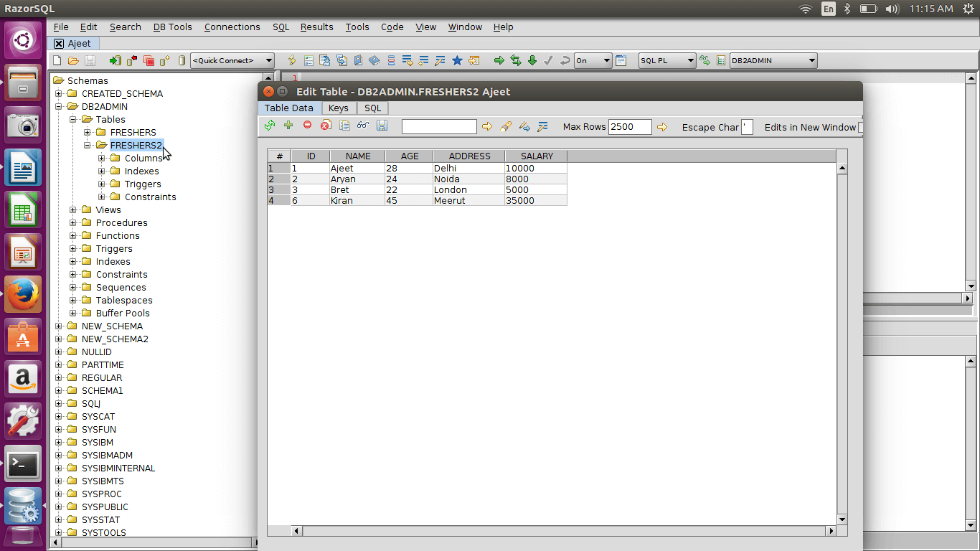This screenshot has width=980, height=551.
Task: Click the green plus insert row icon
Action: point(288,126)
